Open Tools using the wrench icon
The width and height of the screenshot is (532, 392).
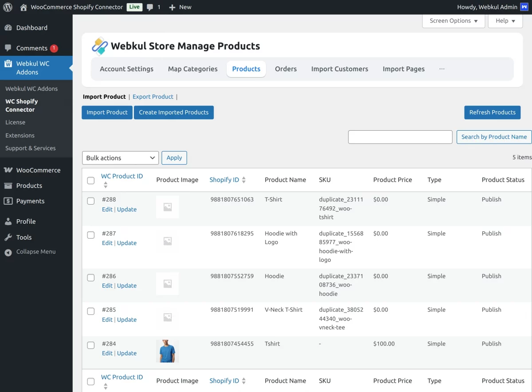click(x=9, y=237)
